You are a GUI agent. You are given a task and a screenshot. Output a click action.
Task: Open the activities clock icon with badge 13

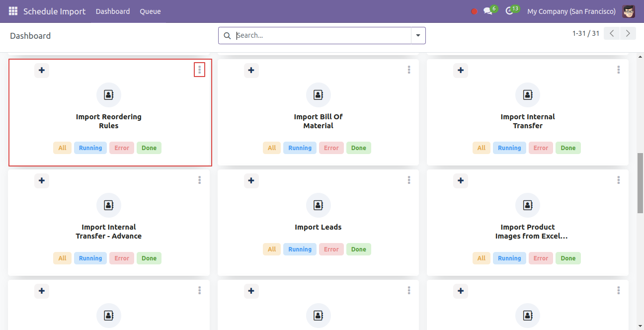click(x=512, y=10)
